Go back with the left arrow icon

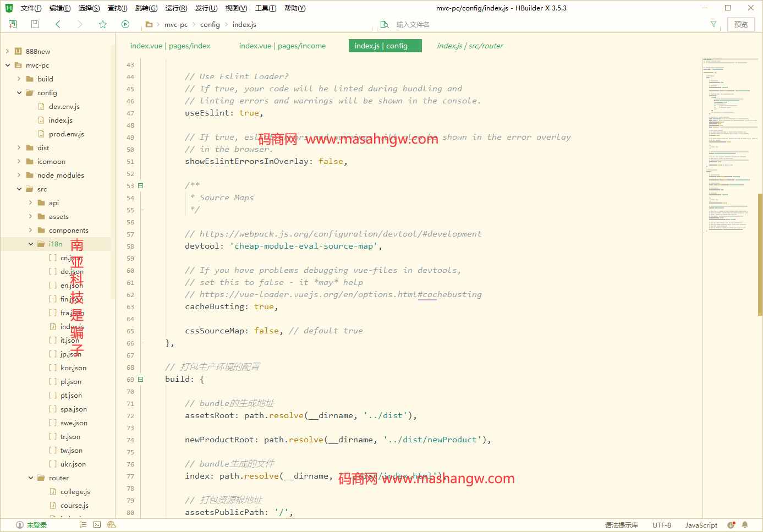58,24
